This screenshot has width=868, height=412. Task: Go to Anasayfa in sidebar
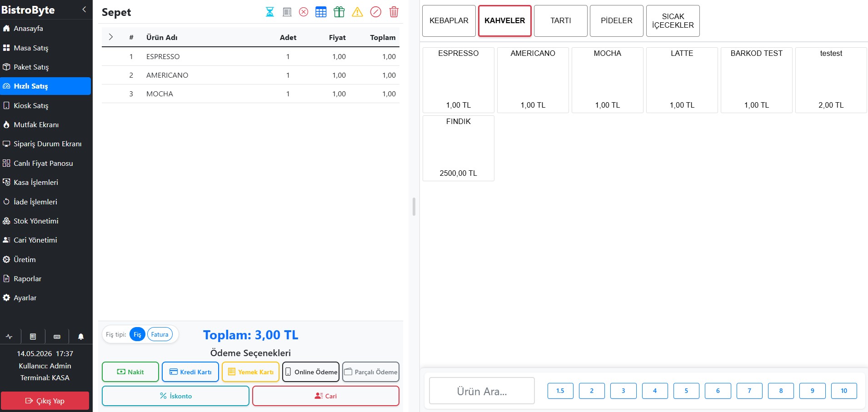[45, 28]
